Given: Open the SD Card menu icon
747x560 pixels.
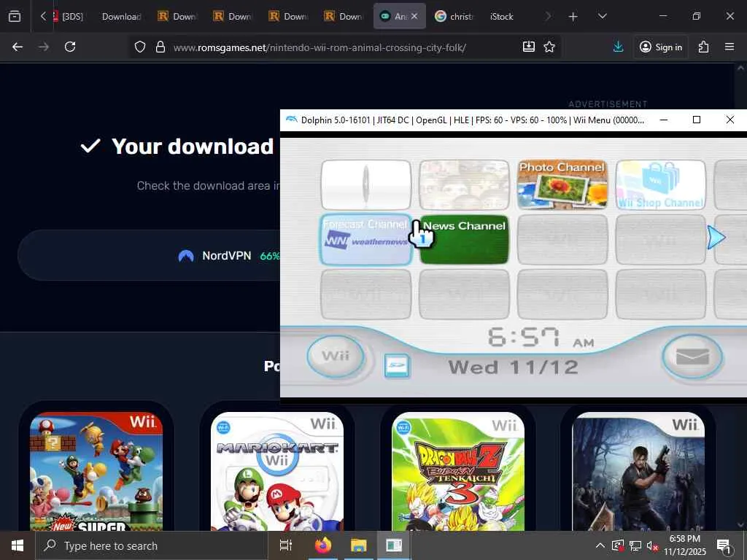Looking at the screenshot, I should click(397, 366).
